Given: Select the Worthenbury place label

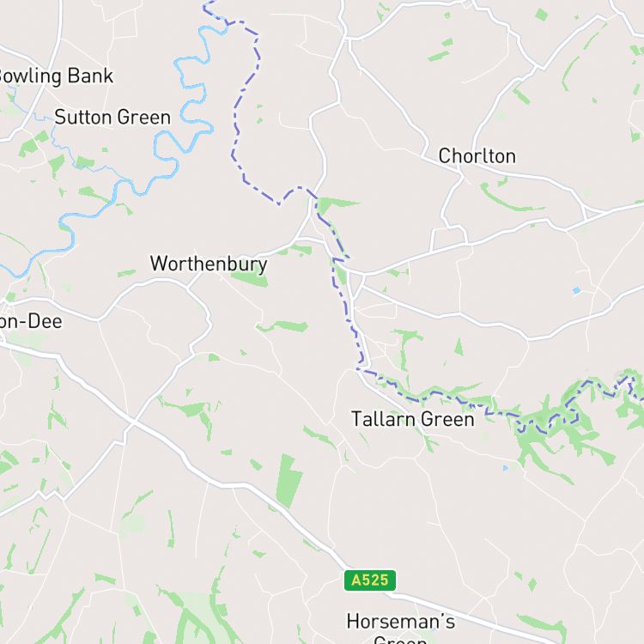Looking at the screenshot, I should [x=209, y=264].
